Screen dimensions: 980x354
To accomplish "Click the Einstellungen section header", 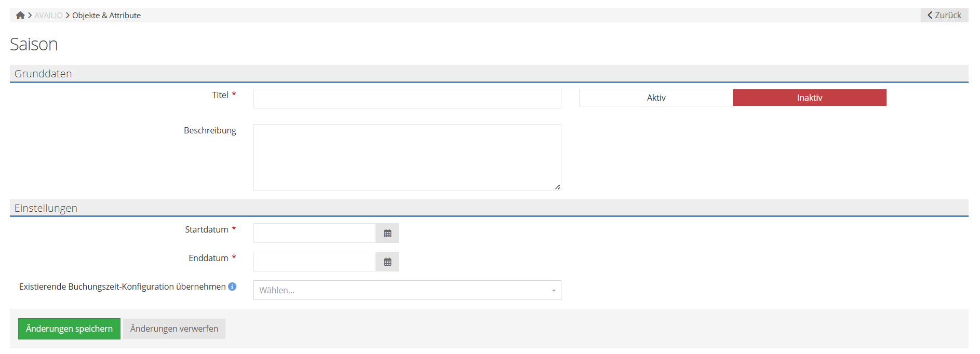I will pos(46,208).
